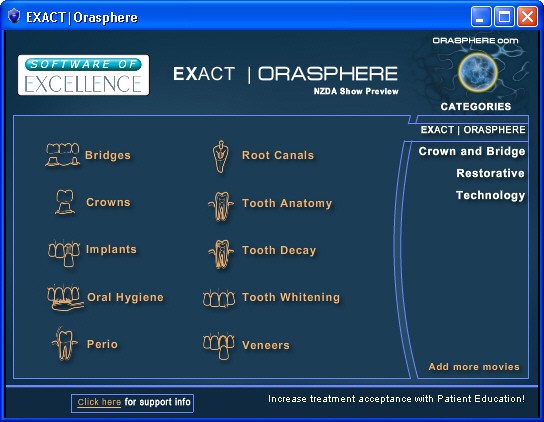Switch to the EXACT | ORASPHERE category tab
The height and width of the screenshot is (422, 544).
click(x=473, y=129)
